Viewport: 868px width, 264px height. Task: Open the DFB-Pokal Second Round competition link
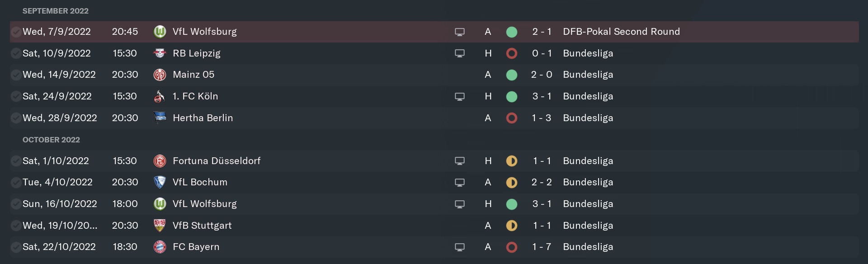coord(621,32)
